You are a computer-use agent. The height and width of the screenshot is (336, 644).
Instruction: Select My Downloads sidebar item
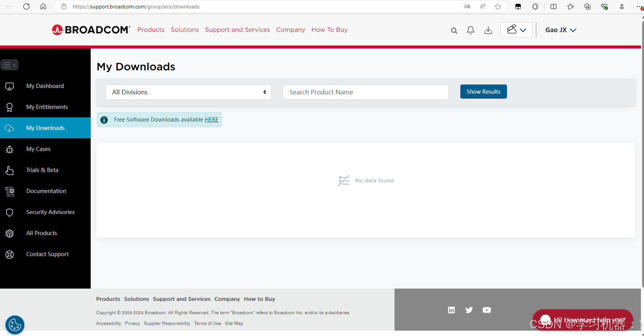[45, 128]
